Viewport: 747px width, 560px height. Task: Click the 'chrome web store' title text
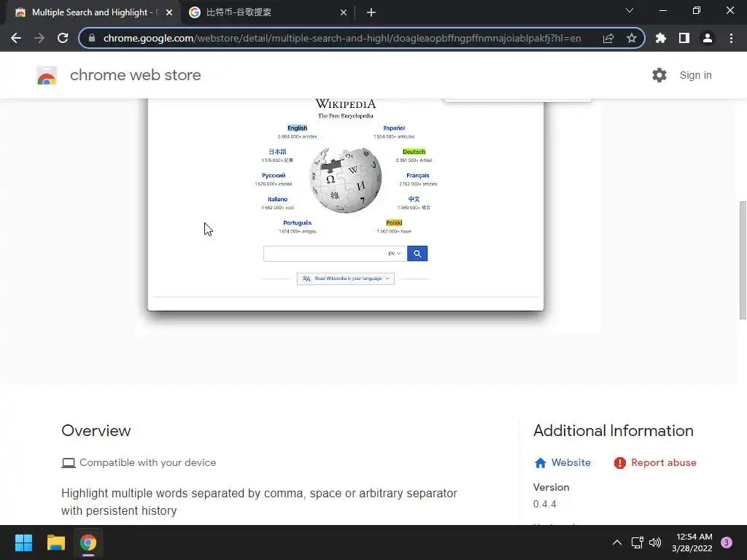click(x=135, y=75)
